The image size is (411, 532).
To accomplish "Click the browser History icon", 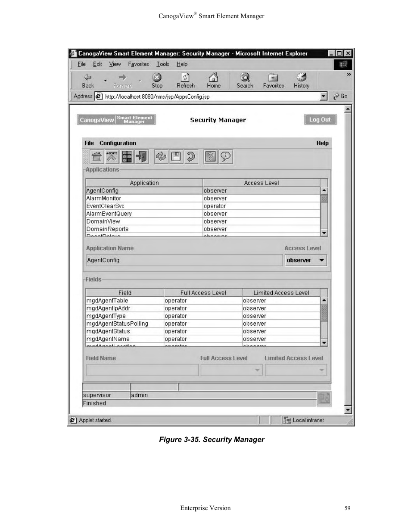I will (x=302, y=78).
